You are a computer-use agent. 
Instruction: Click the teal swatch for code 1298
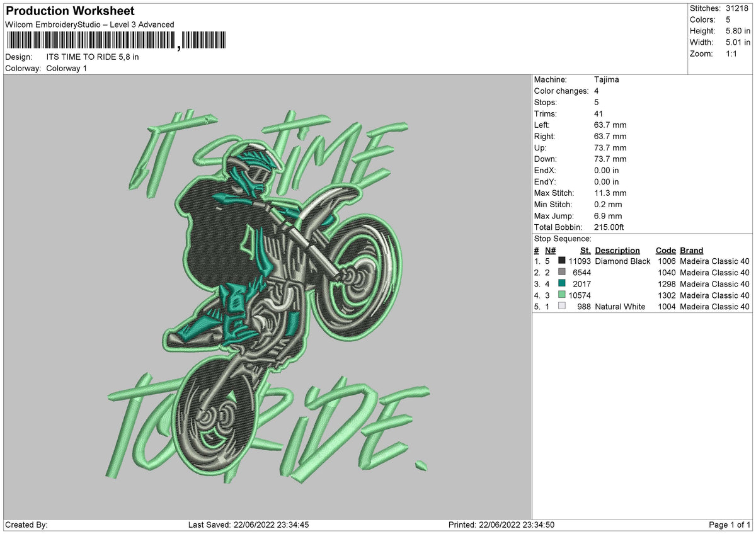pyautogui.click(x=561, y=284)
